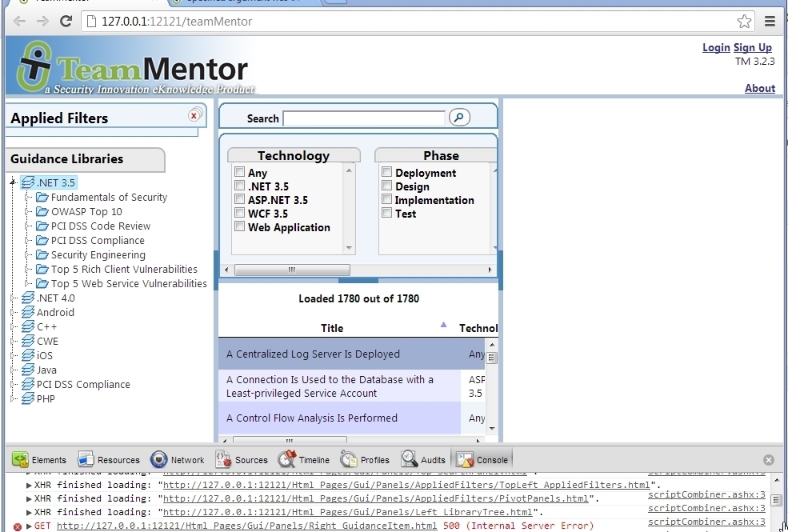Close Applied Filters with red X icon
The height and width of the screenshot is (532, 788).
coord(194,115)
